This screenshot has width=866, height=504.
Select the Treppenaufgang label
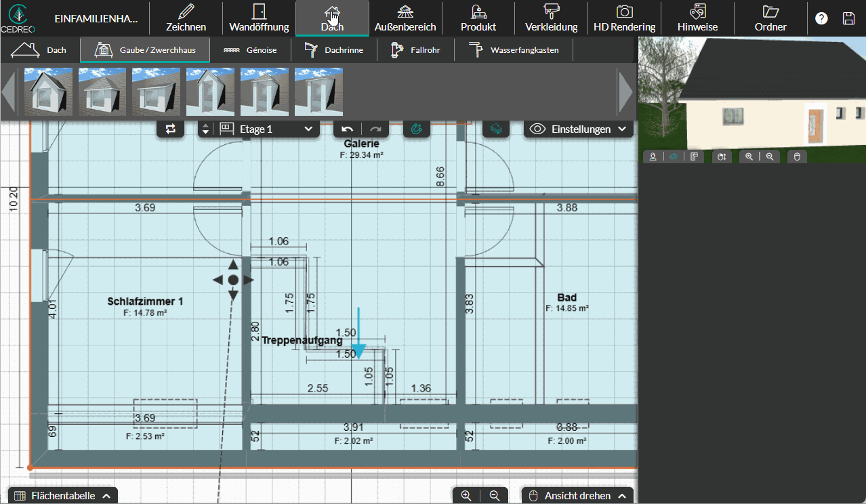tap(302, 341)
